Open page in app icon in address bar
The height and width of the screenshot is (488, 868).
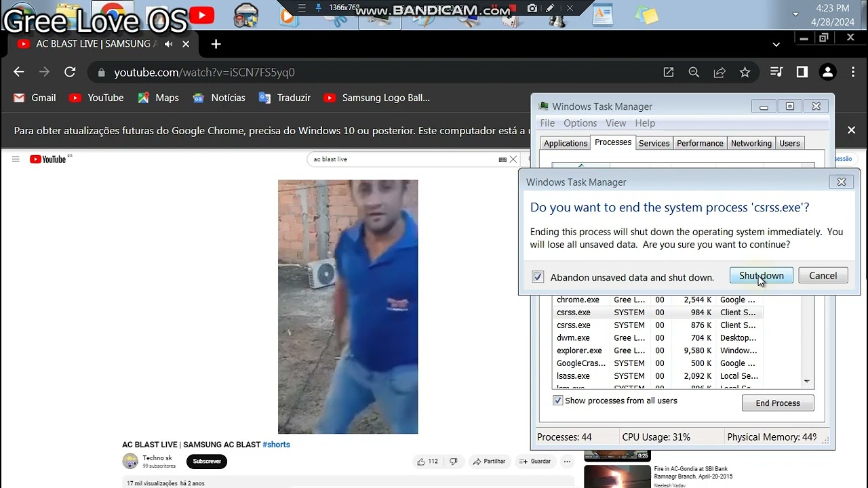point(669,72)
